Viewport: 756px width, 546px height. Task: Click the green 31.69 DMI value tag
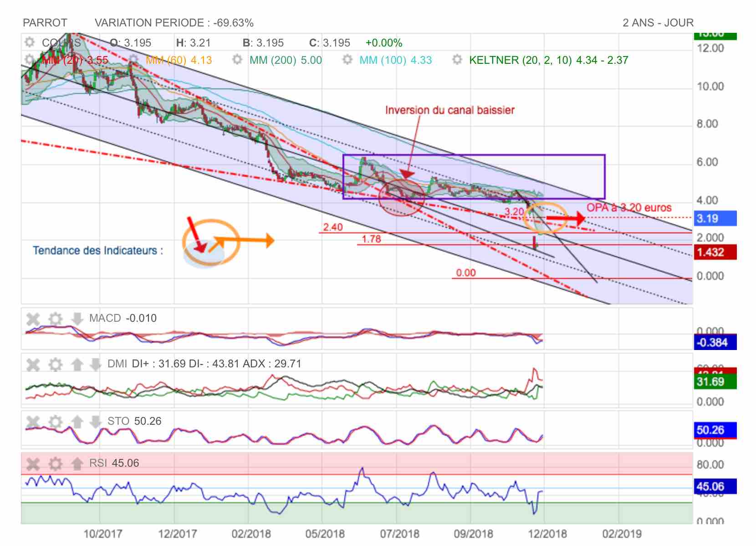(x=715, y=382)
